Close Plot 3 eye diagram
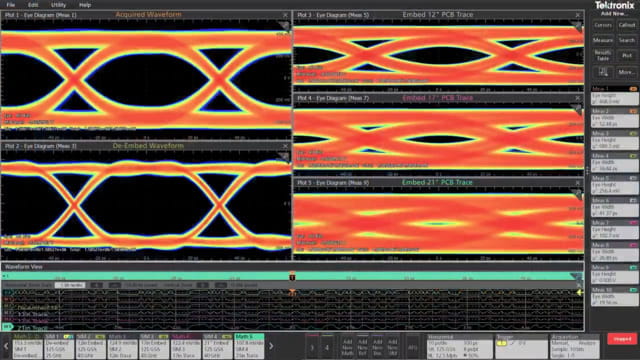The width and height of the screenshot is (640, 360). (x=578, y=15)
